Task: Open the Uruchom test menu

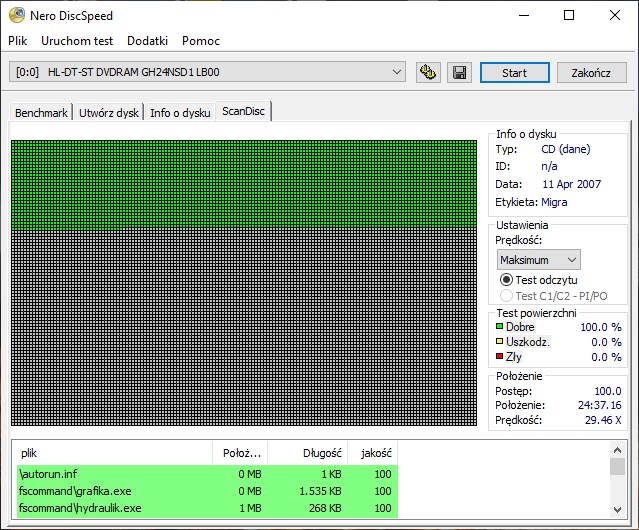Action: [77, 41]
